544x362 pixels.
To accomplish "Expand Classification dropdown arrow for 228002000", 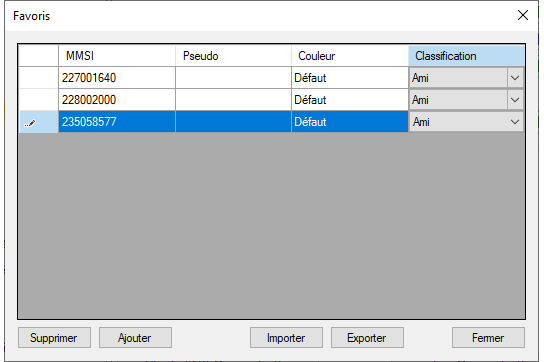I will point(515,100).
